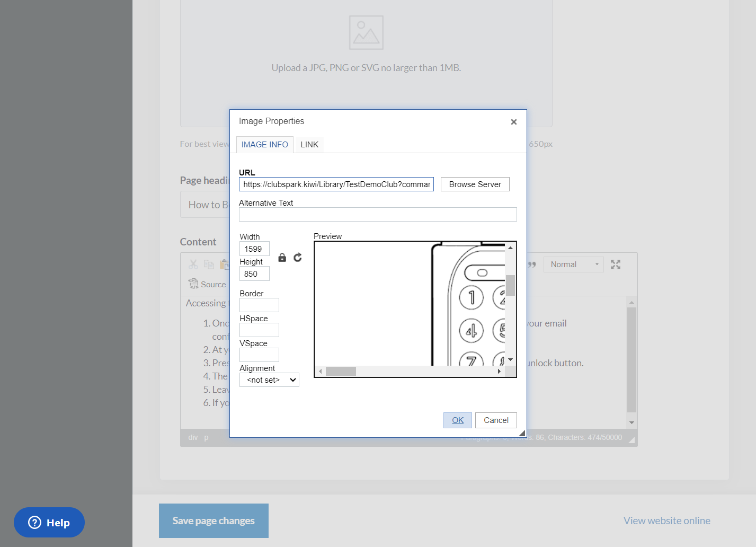756x547 pixels.
Task: Click the 'div' element path label
Action: coord(193,437)
